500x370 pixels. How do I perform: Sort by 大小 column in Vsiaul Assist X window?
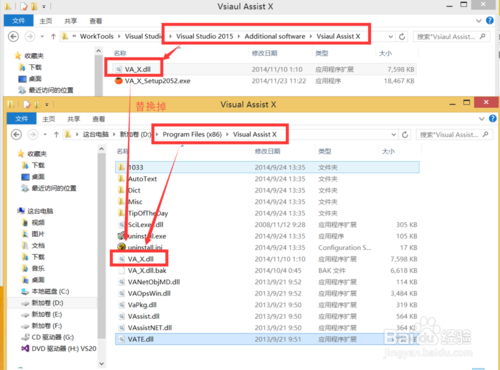coord(385,53)
